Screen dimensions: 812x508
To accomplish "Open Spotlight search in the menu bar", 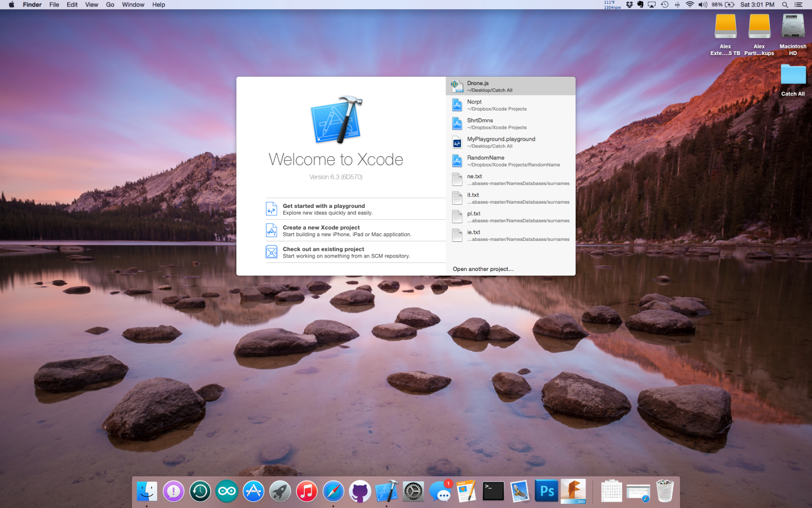I will tap(785, 5).
